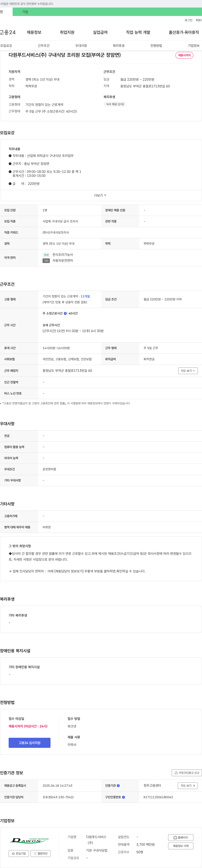
Task: Click the contact text 조유경(043-230-7042)
Action: tap(58, 797)
